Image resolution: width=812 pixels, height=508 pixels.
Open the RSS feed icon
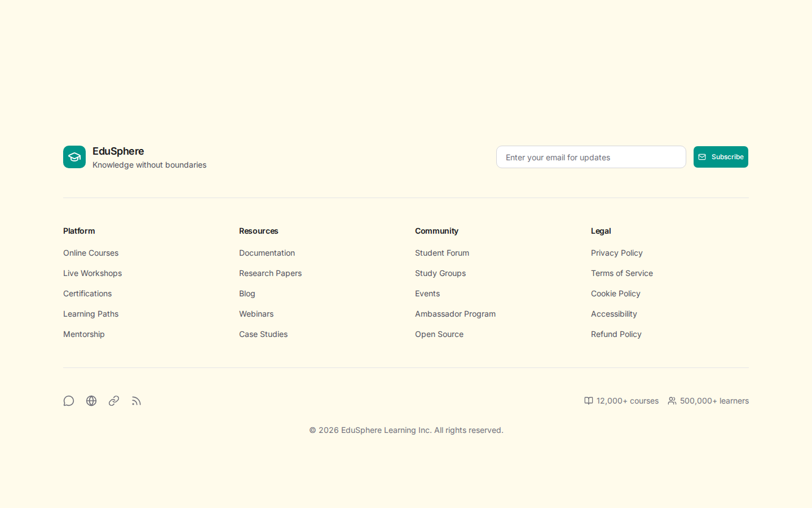pos(136,401)
